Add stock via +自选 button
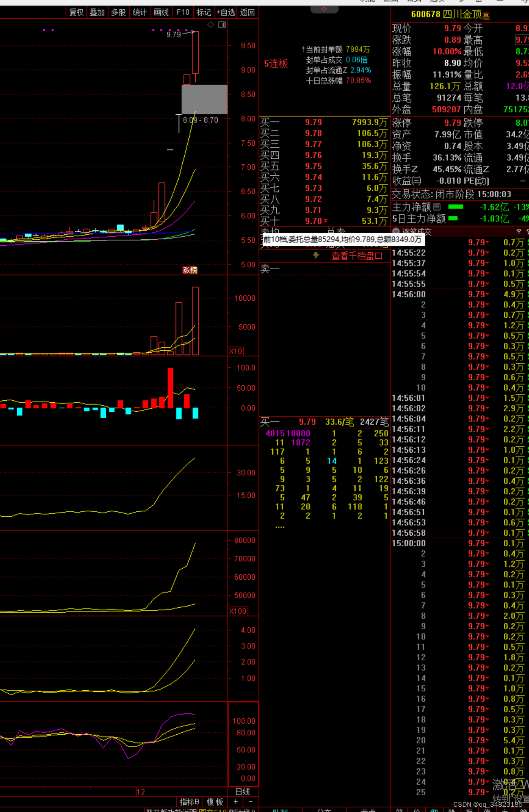 coord(225,13)
